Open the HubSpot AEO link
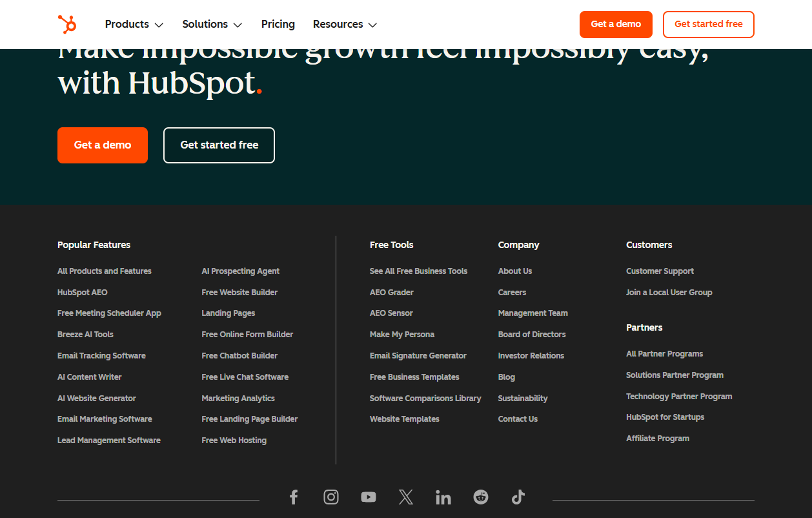Screen dimensions: 812x518 [83, 293]
